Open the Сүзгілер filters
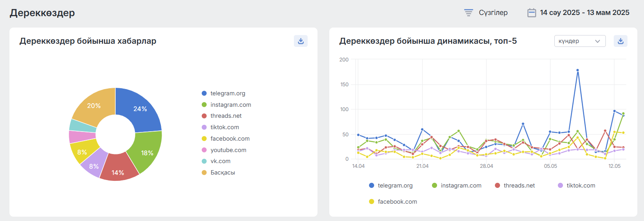Image resolution: width=644 pixels, height=221 pixels. click(493, 13)
